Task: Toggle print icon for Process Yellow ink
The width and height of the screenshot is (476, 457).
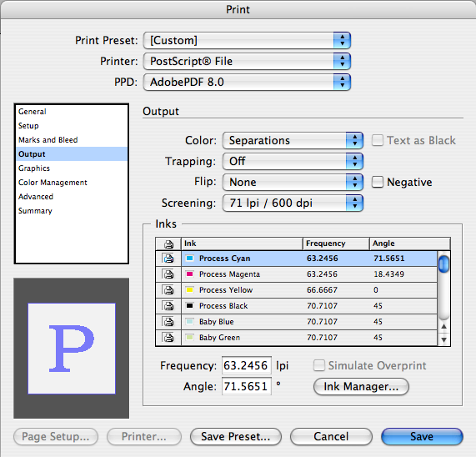Action: [168, 290]
